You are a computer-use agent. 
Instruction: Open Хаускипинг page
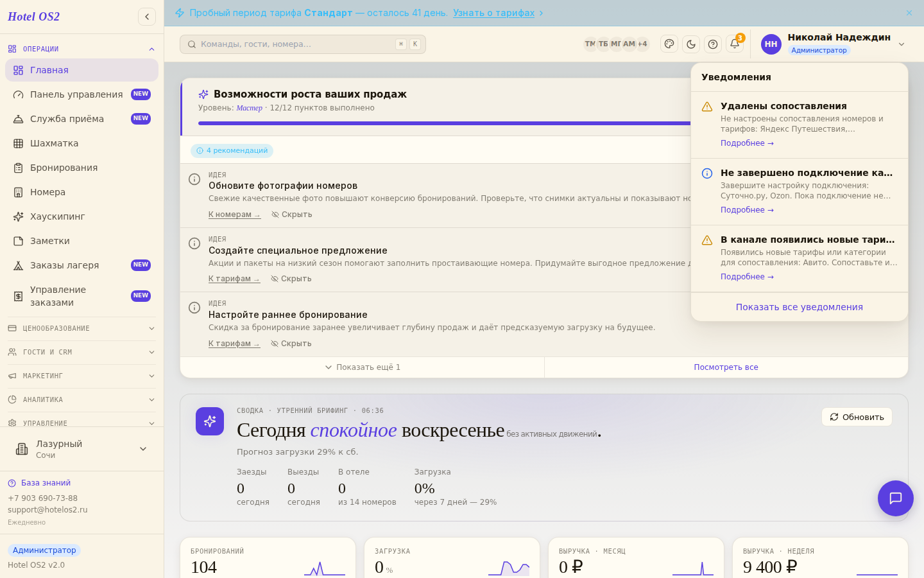(x=81, y=216)
